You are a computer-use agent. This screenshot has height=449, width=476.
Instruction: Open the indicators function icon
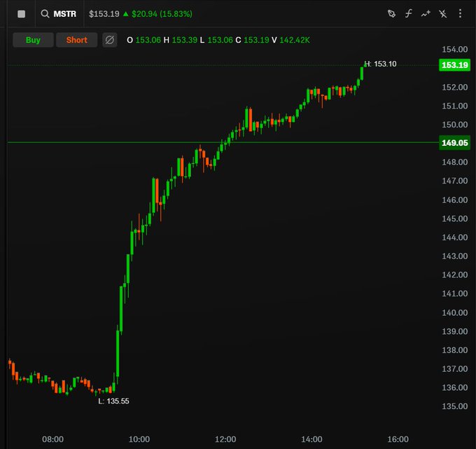pos(409,14)
